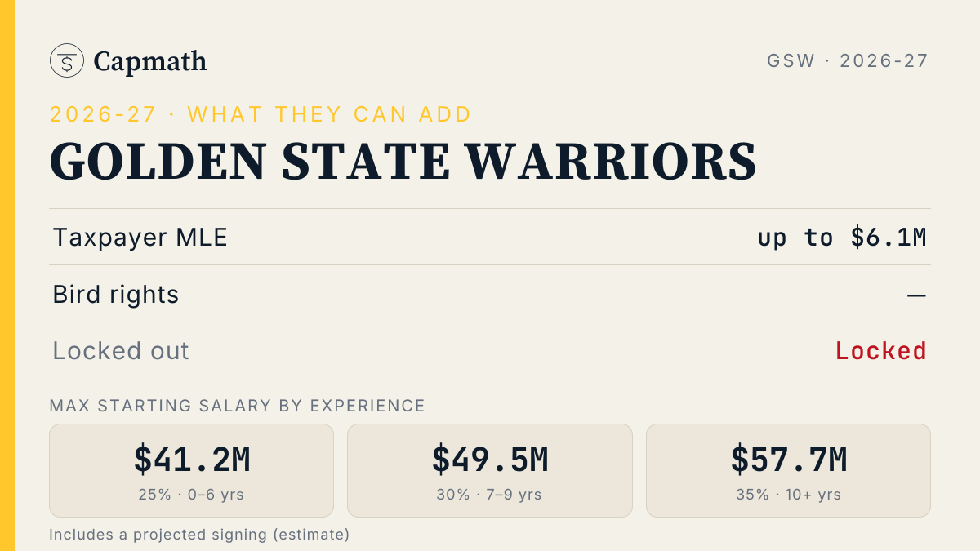The image size is (980, 551).
Task: Click the projected signing estimate footnote
Action: [x=199, y=535]
